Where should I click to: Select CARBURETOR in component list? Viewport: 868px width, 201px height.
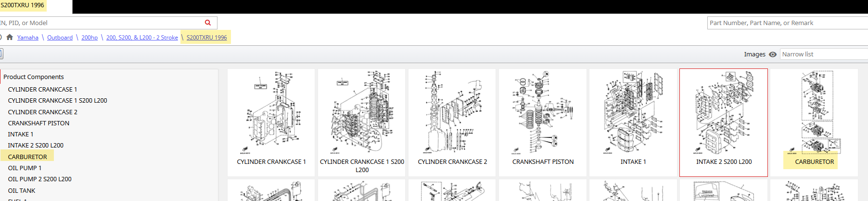point(27,157)
